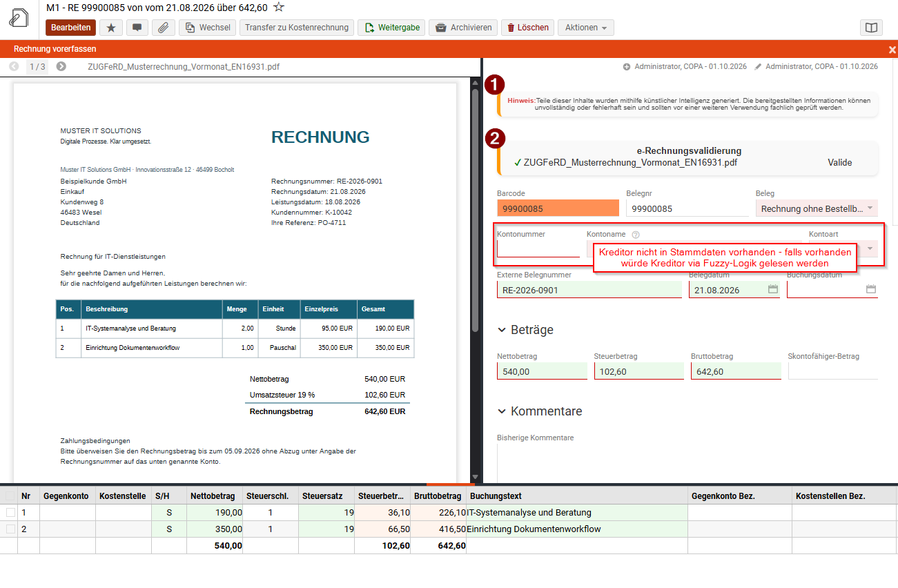
Task: Click the Skontofähiger-Betrag field
Action: coord(833,371)
